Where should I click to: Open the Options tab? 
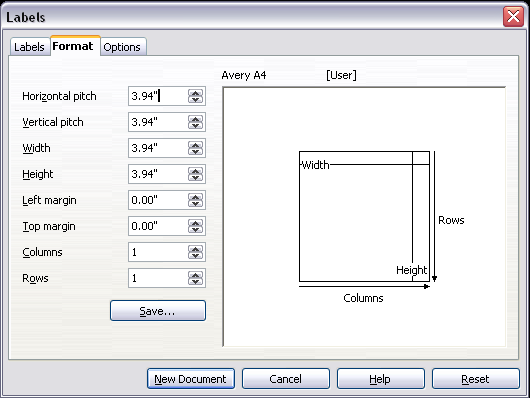122,47
